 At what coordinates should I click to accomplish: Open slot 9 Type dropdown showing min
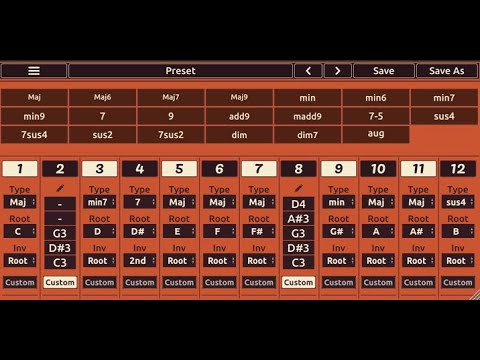point(339,202)
